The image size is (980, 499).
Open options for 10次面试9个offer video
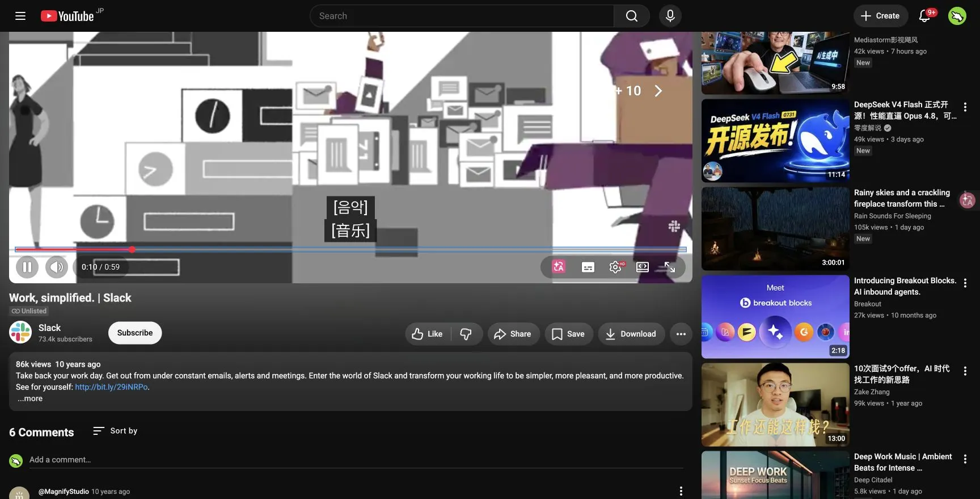[965, 371]
